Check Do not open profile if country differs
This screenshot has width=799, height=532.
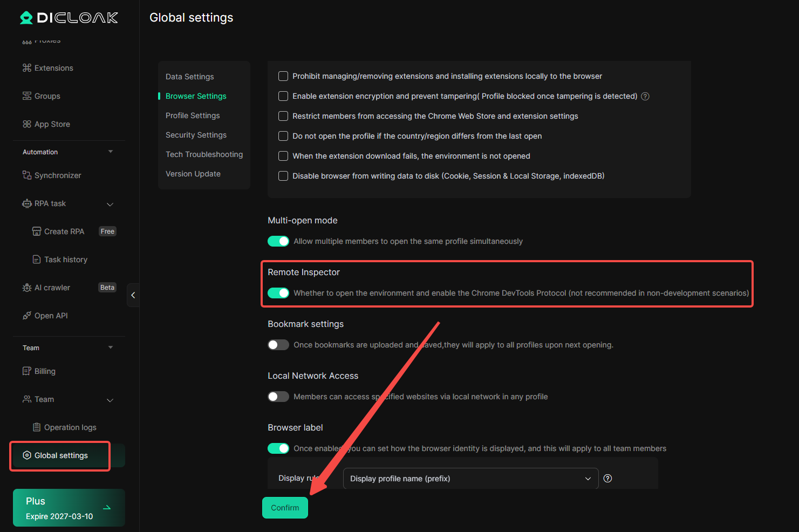pyautogui.click(x=283, y=136)
